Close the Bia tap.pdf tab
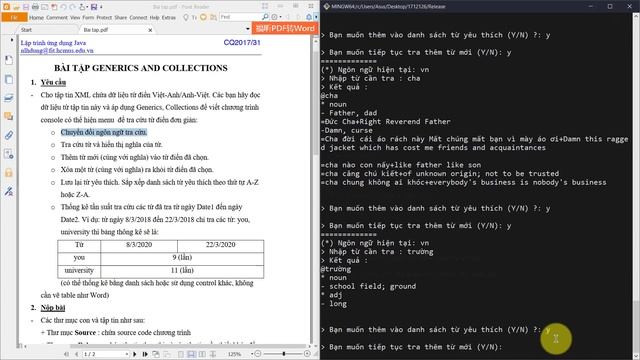The width and height of the screenshot is (640, 360). (150, 30)
